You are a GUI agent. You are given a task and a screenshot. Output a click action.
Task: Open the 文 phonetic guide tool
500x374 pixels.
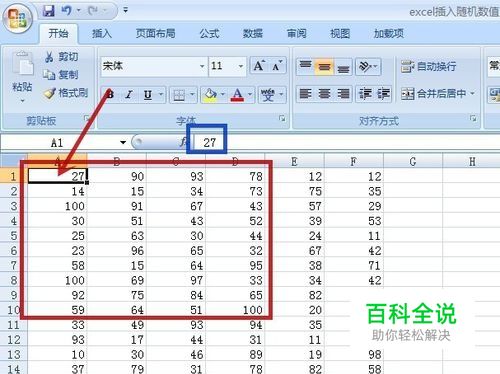268,95
